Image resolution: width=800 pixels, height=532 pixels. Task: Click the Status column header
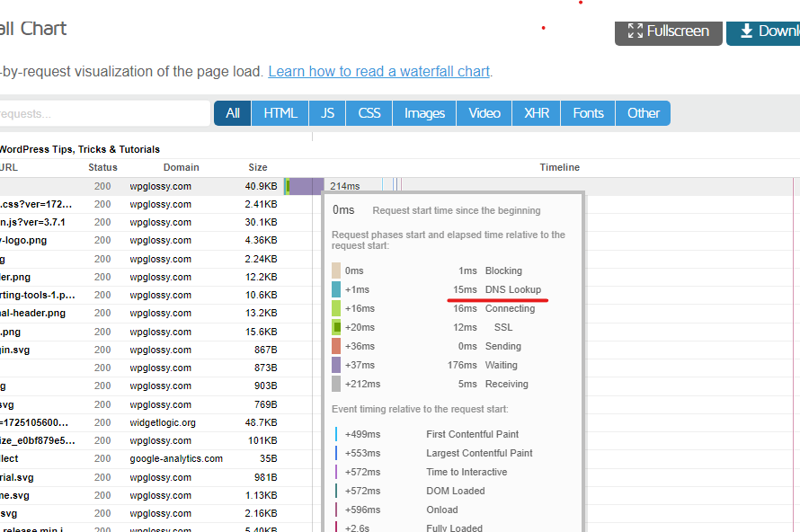pos(102,167)
